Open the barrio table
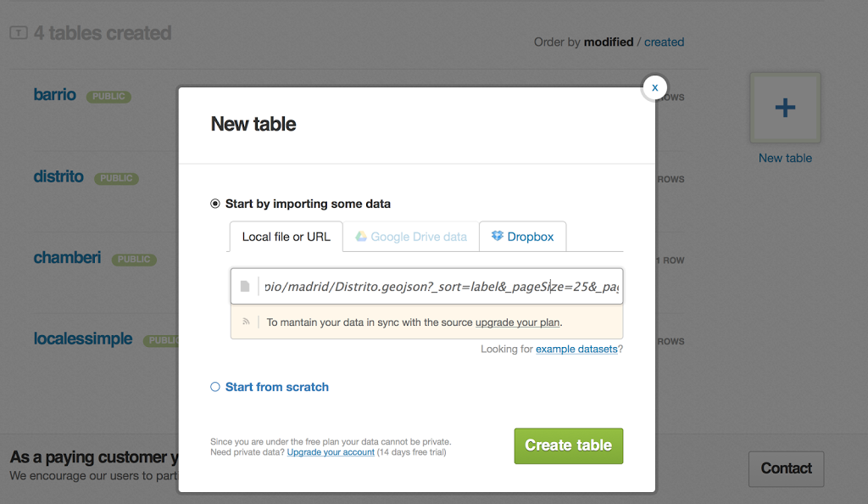Image resolution: width=868 pixels, height=504 pixels. (55, 94)
